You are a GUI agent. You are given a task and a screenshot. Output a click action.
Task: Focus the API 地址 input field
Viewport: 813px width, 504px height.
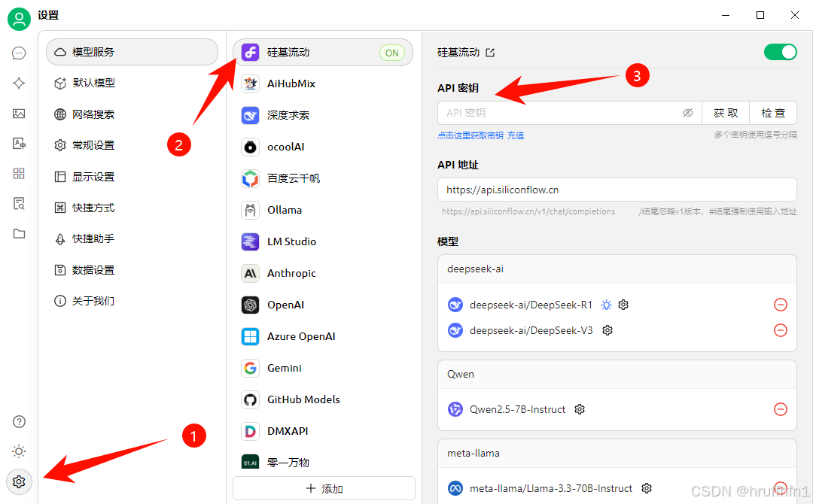point(617,190)
